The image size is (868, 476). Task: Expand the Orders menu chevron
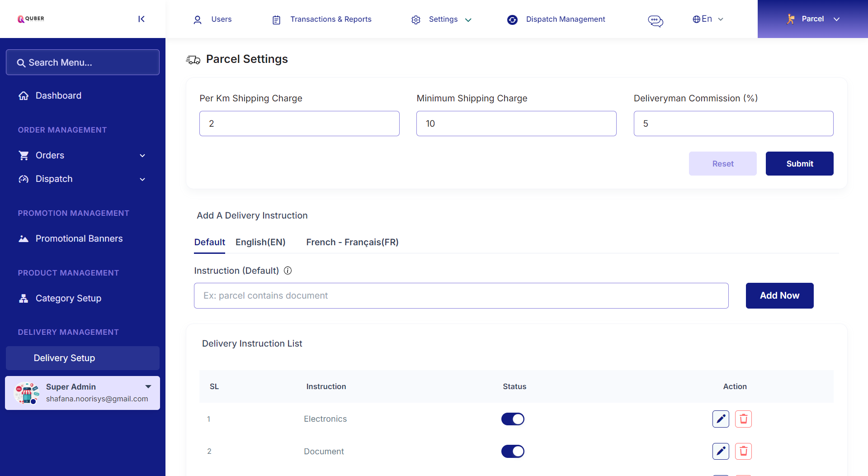142,155
